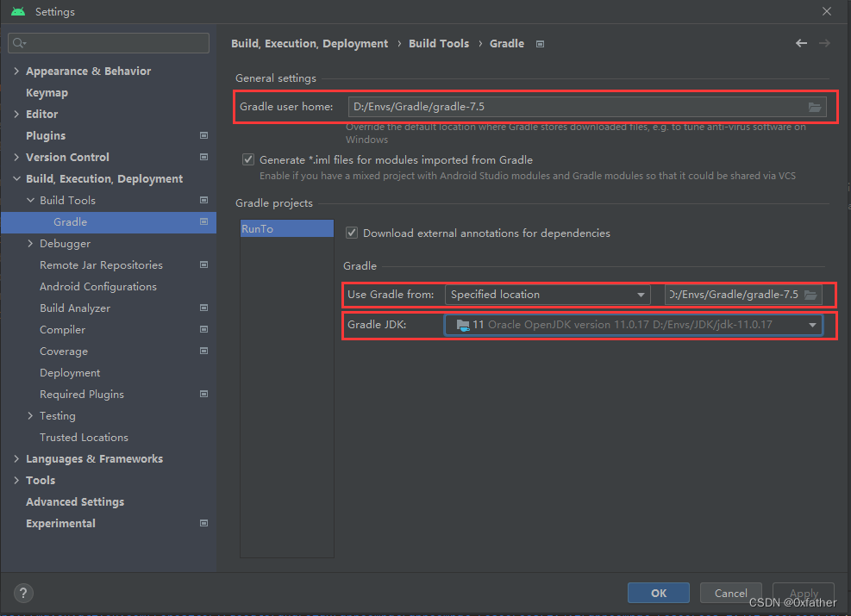
Task: Close the Settings dialog
Action: click(x=827, y=11)
